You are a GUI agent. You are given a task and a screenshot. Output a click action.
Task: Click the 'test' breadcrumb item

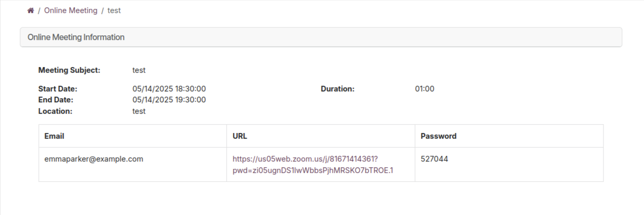(114, 10)
